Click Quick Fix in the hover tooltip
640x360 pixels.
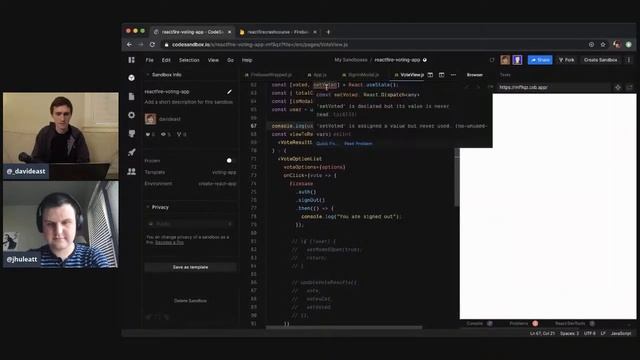(x=326, y=144)
